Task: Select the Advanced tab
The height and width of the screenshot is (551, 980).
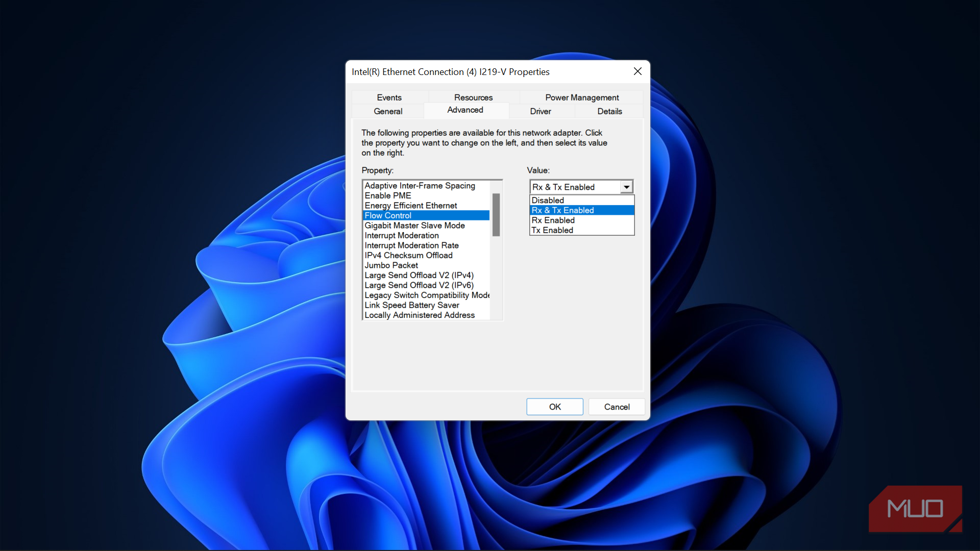Action: click(x=465, y=110)
